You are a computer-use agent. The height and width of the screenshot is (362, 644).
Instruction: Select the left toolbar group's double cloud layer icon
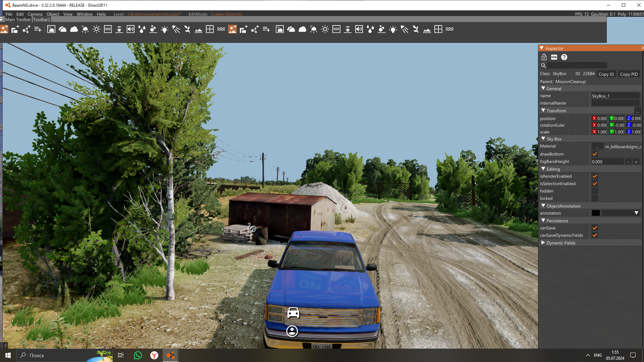pos(63,29)
